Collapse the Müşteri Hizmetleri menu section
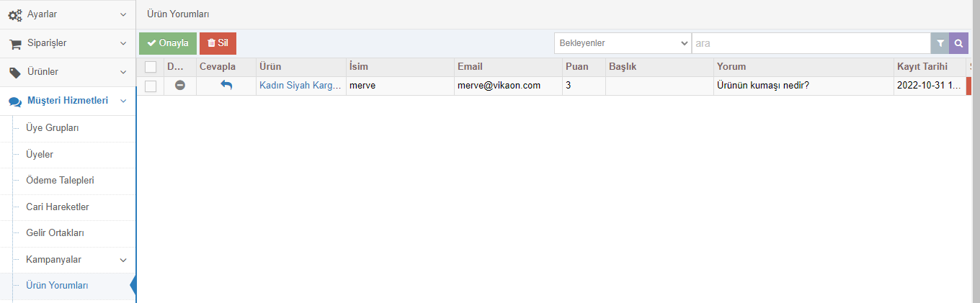 point(123,101)
